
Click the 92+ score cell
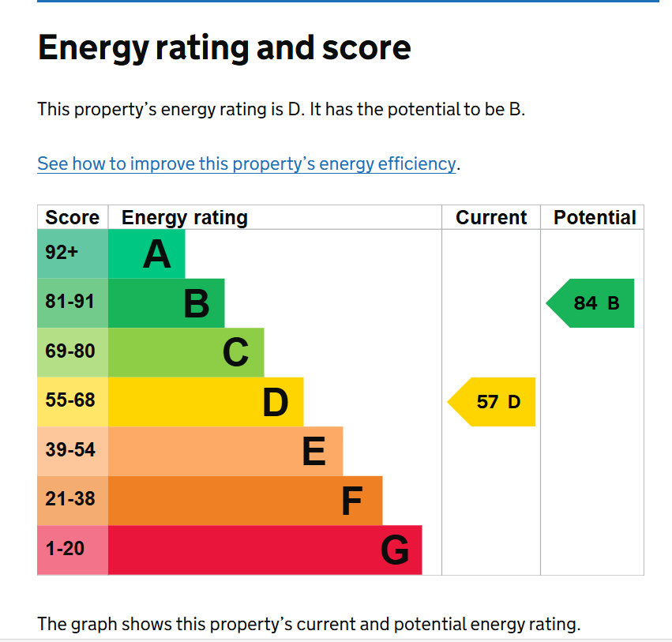tap(72, 254)
